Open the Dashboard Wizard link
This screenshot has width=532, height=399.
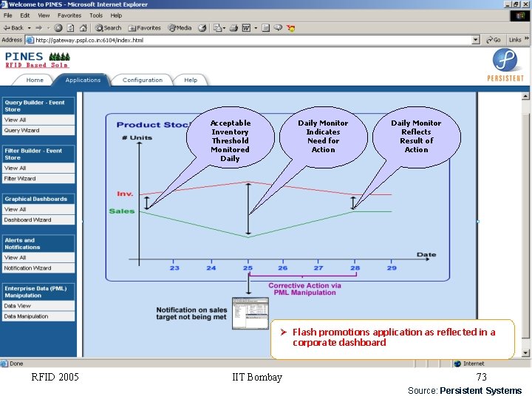tap(38, 220)
